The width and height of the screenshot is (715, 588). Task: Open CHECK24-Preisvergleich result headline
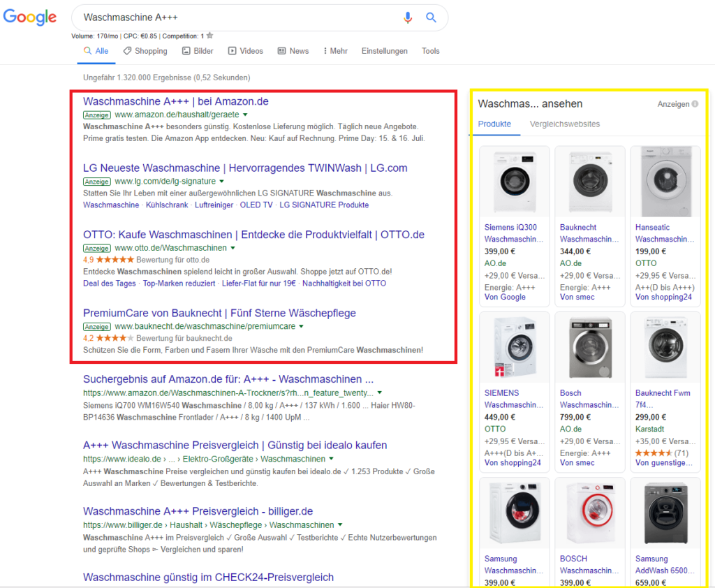208,578
